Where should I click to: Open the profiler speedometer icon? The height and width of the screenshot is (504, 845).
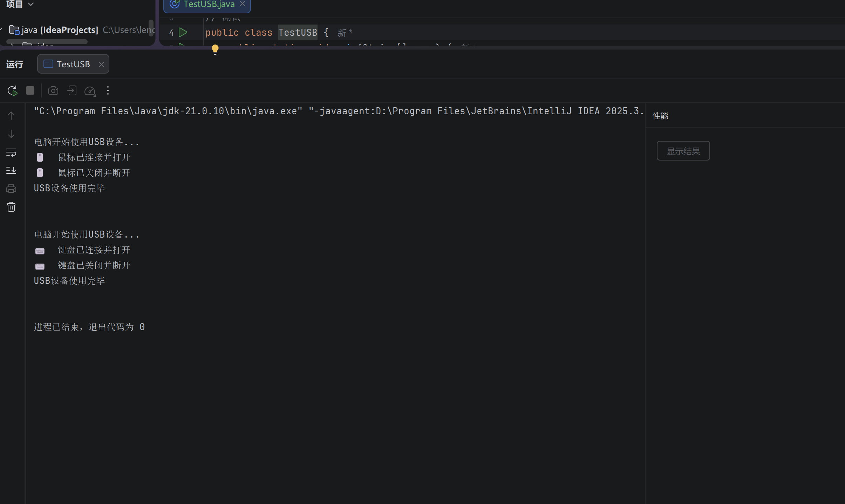tap(90, 91)
